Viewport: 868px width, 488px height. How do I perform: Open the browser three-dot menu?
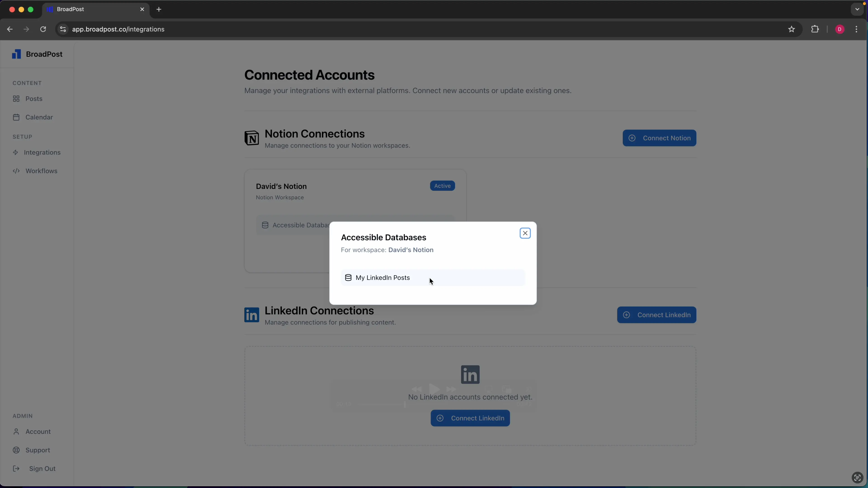pyautogui.click(x=857, y=29)
